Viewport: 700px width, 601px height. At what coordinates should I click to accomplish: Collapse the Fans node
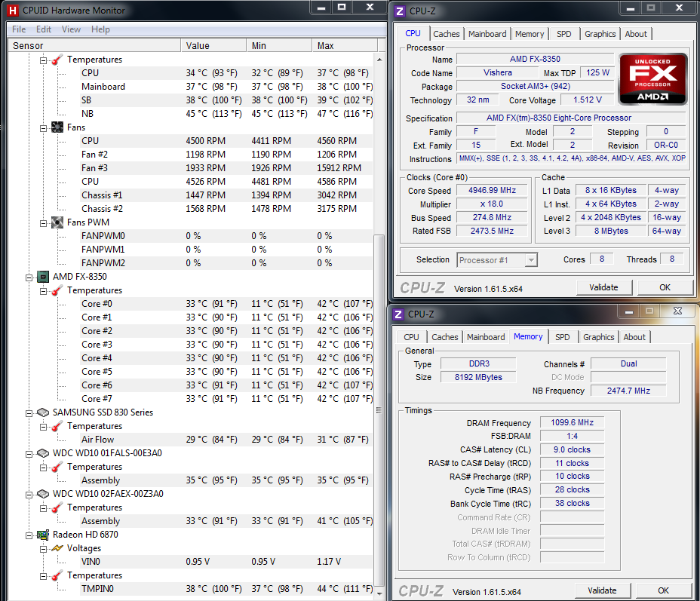point(43,128)
